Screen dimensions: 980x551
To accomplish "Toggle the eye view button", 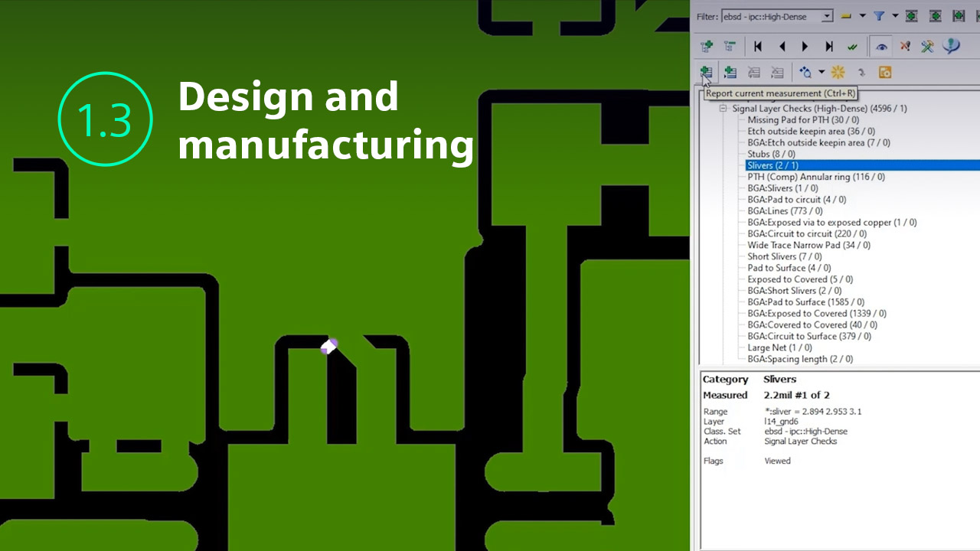I will coord(882,47).
